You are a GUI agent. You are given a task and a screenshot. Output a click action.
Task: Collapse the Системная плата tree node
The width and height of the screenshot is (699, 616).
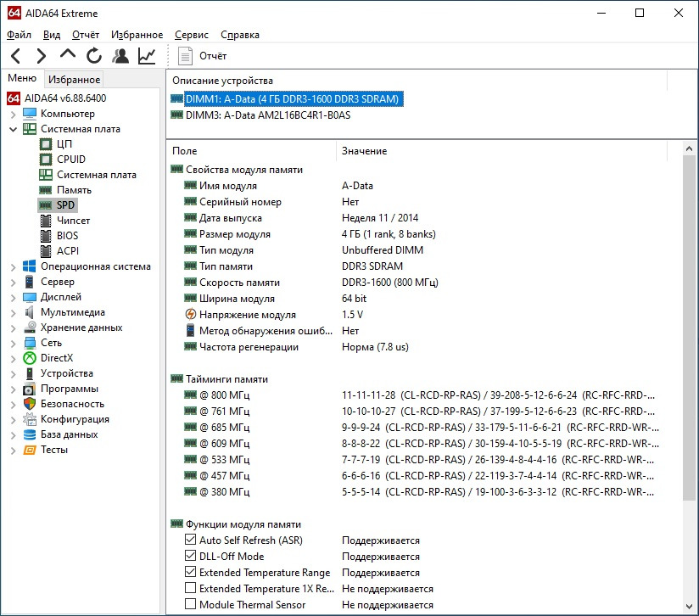coord(13,129)
